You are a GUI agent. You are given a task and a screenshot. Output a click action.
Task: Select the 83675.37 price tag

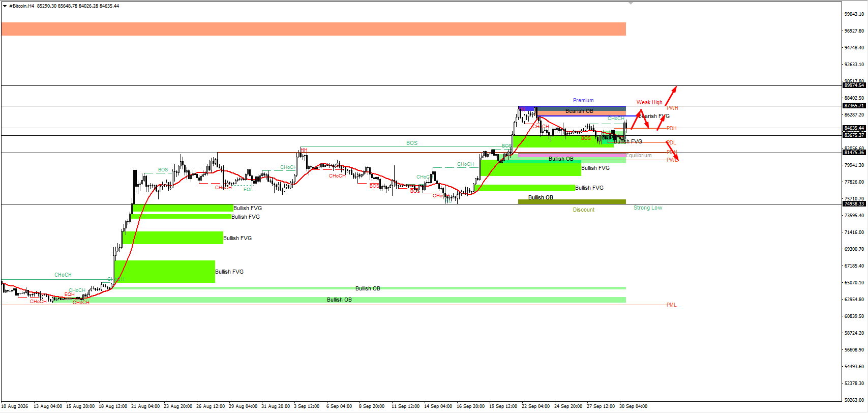pos(854,135)
